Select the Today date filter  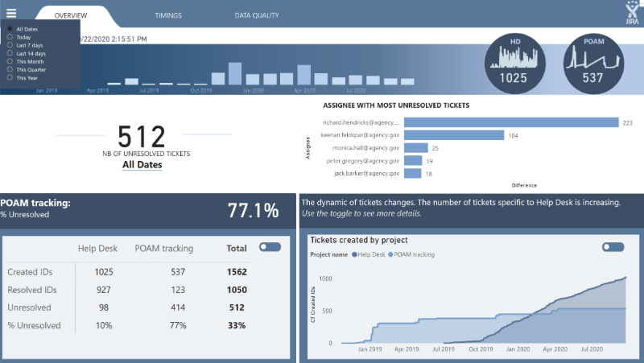pos(10,37)
